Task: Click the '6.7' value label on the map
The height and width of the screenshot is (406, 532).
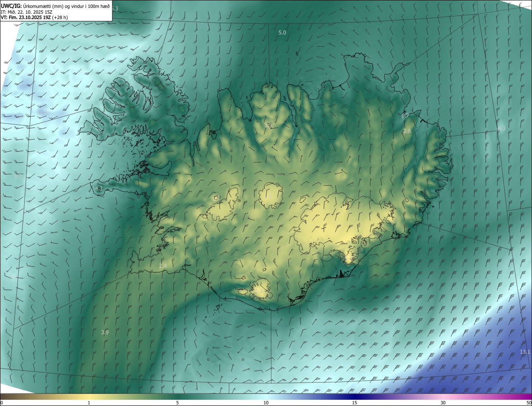Action: (x=405, y=116)
